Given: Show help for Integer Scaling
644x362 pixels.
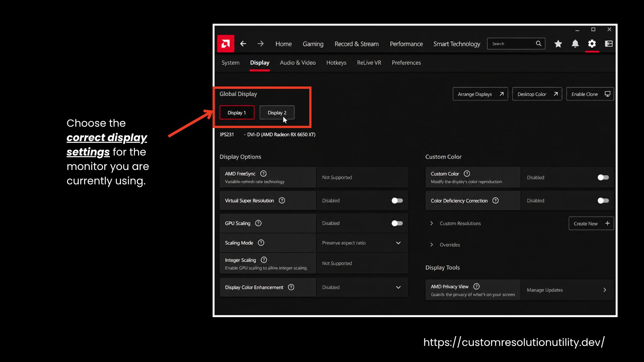Looking at the screenshot, I should coord(264,260).
